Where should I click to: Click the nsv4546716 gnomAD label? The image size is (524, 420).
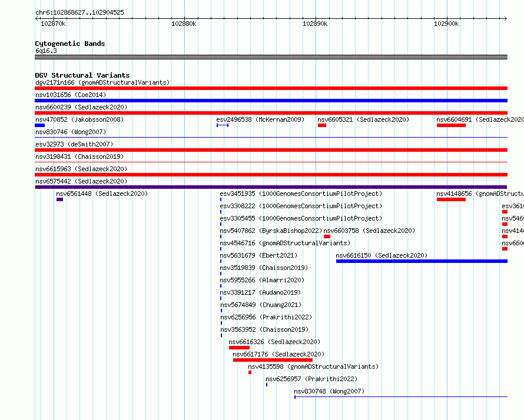pyautogui.click(x=285, y=243)
